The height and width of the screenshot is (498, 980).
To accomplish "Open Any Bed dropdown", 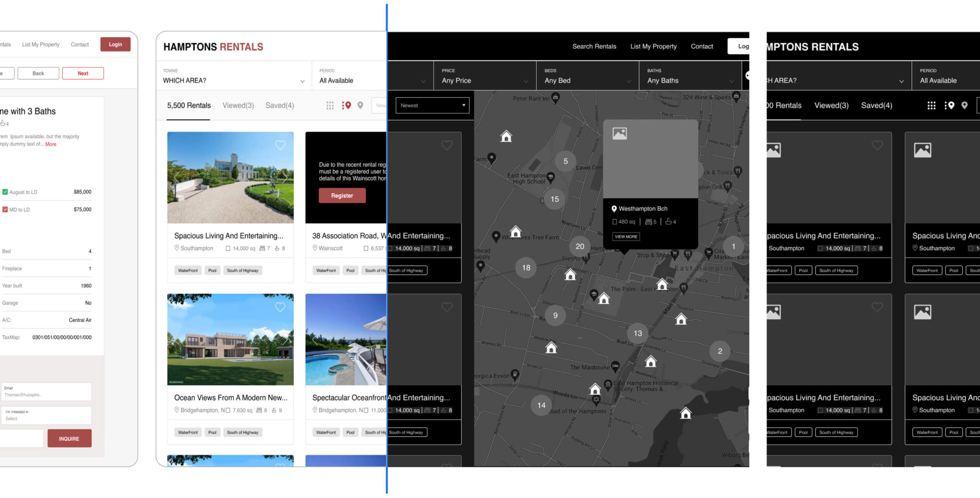I will pyautogui.click(x=588, y=76).
